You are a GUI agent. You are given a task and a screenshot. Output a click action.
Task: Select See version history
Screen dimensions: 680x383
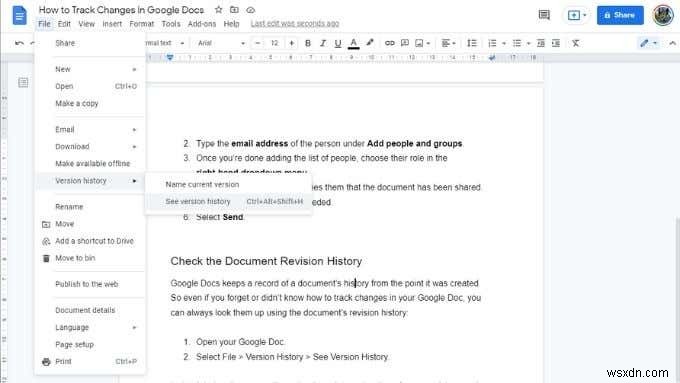[x=228, y=201]
